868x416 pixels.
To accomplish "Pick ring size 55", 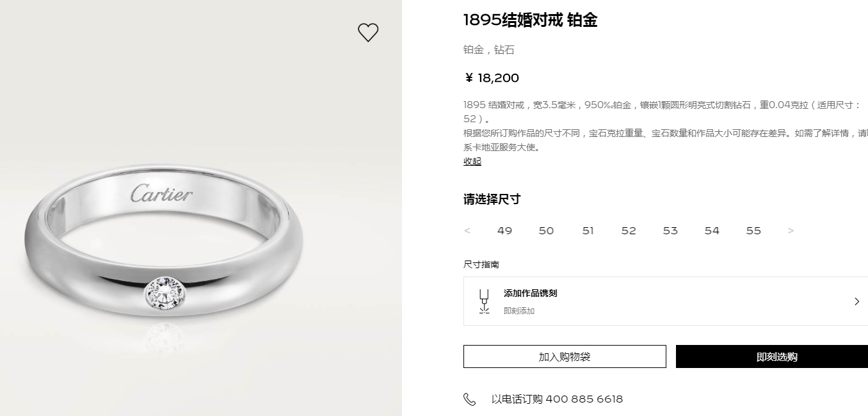I will click(753, 231).
